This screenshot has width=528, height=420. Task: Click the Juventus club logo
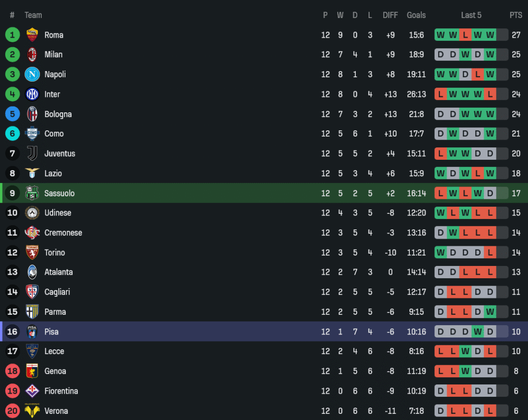pyautogui.click(x=32, y=154)
